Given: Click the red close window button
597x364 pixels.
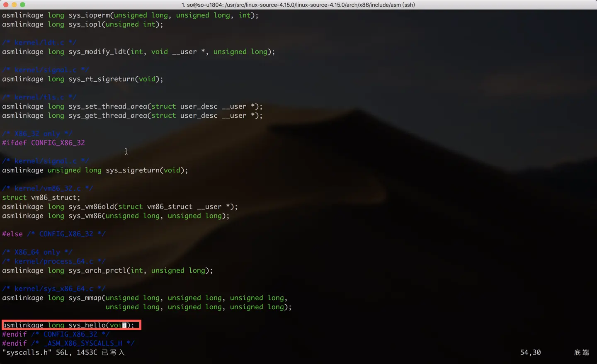Looking at the screenshot, I should click(x=6, y=5).
